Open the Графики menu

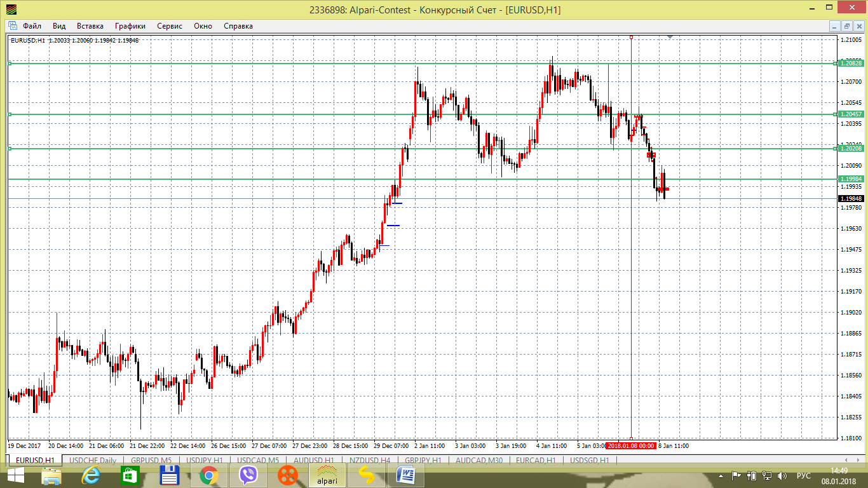click(x=130, y=26)
